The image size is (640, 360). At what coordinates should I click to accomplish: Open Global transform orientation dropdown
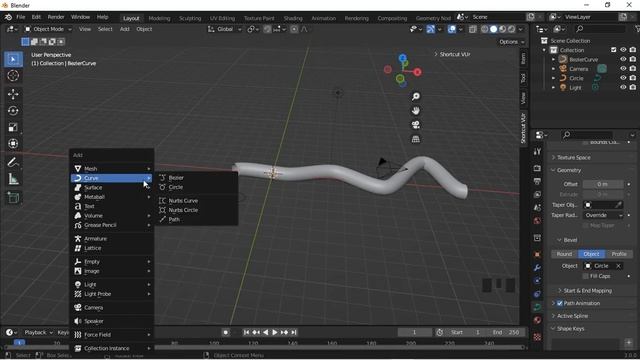coord(225,29)
